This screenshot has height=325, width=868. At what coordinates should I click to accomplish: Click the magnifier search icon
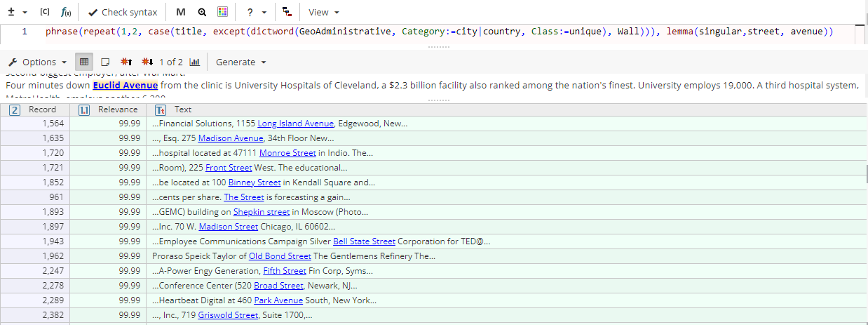(x=202, y=13)
